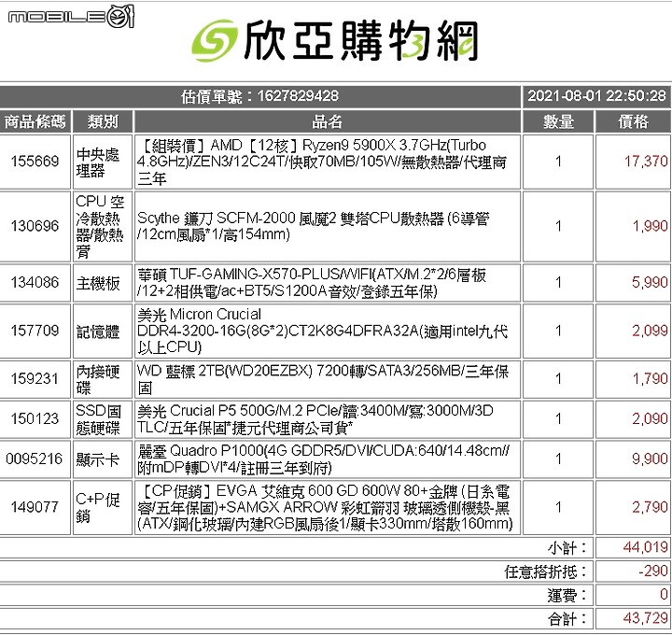Select barcode 157709
Screen dimensions: 672x635
35,331
